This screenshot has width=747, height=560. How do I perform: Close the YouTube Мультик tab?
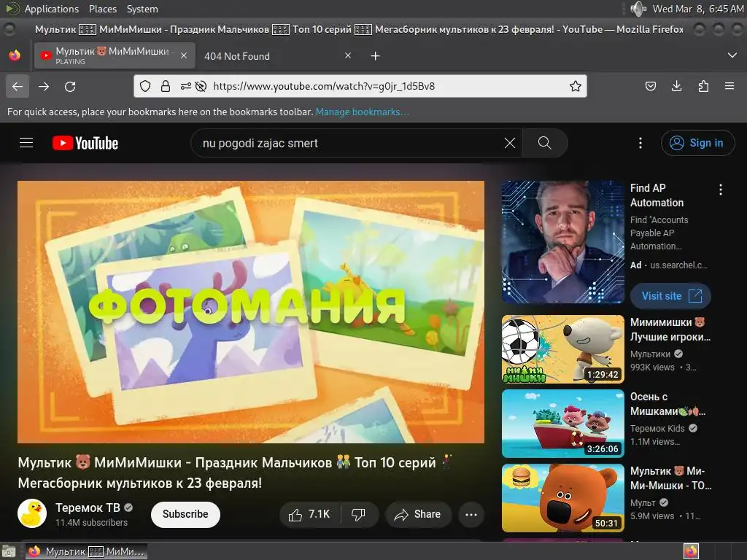[184, 55]
